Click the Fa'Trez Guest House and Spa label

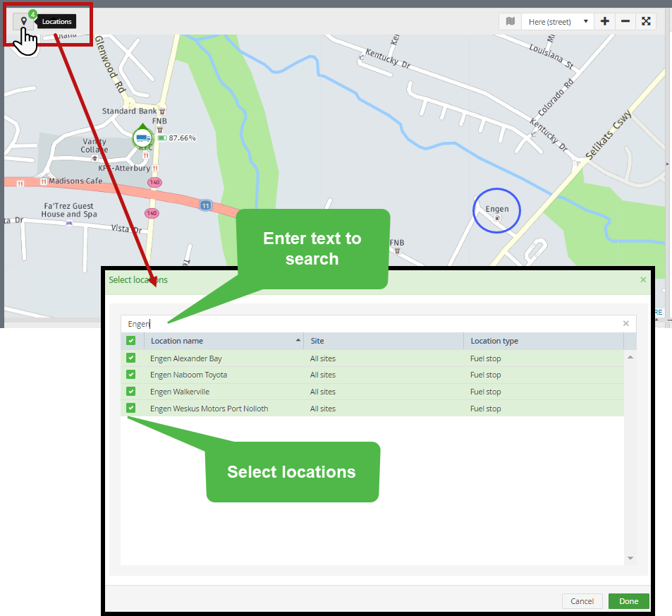click(x=69, y=210)
